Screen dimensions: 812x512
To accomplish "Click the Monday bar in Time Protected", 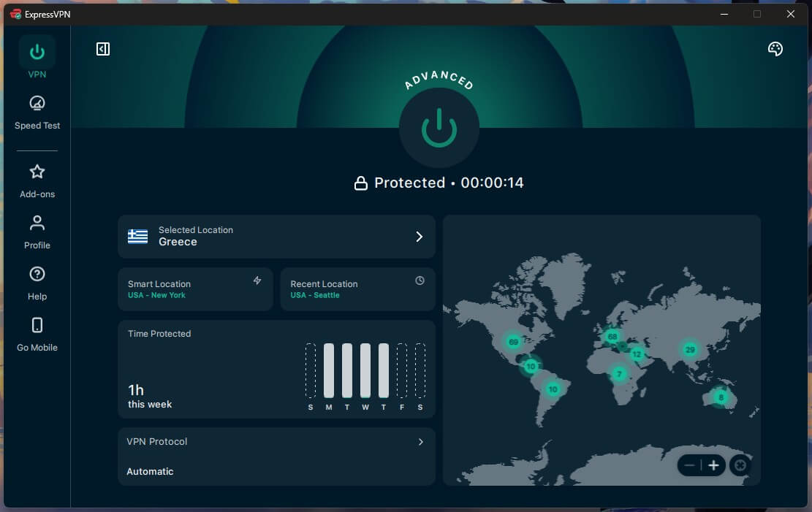I will pos(329,370).
